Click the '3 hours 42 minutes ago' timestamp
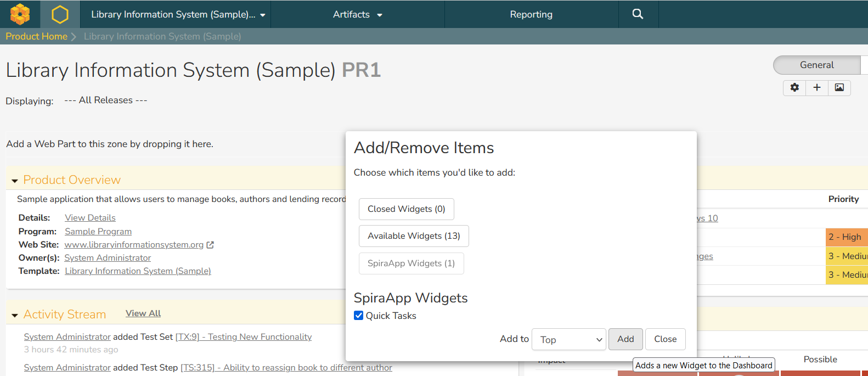The width and height of the screenshot is (868, 376). 71,350
